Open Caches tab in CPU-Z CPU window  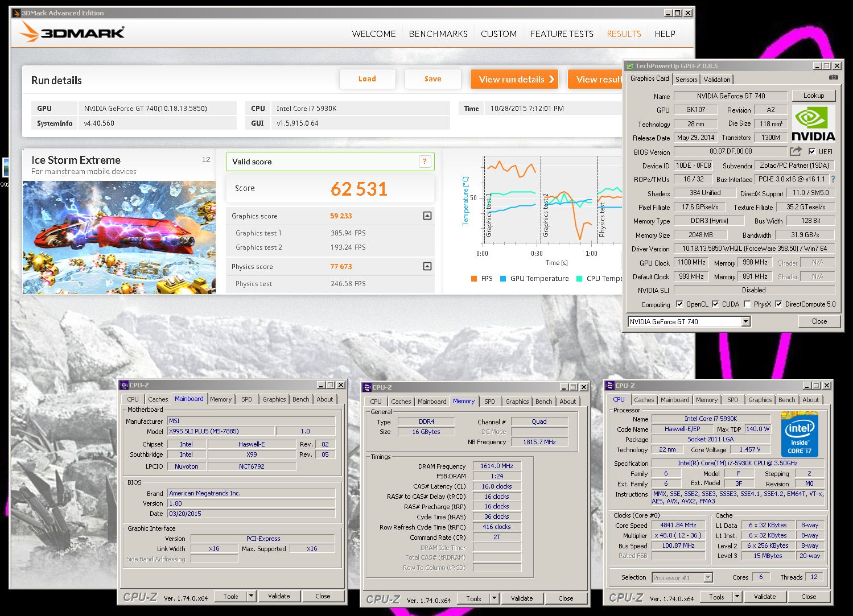[x=644, y=400]
